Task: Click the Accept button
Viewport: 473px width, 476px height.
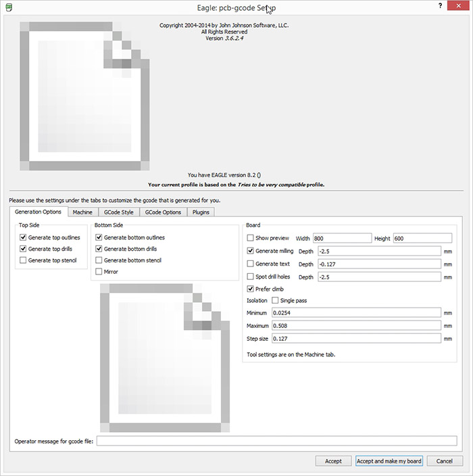Action: coord(333,461)
